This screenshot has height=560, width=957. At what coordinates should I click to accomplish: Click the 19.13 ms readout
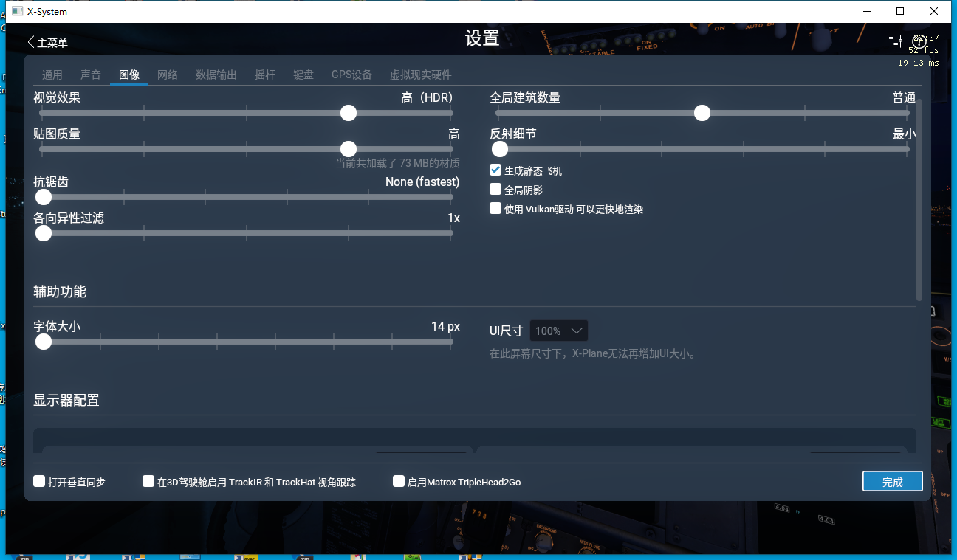coord(919,63)
